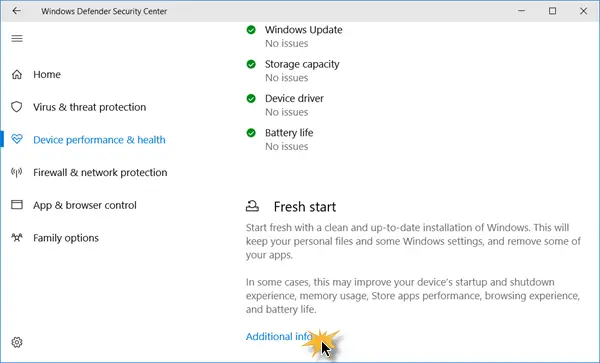The image size is (600, 363).
Task: Click green checkmark beside Windows Update
Action: (x=251, y=30)
